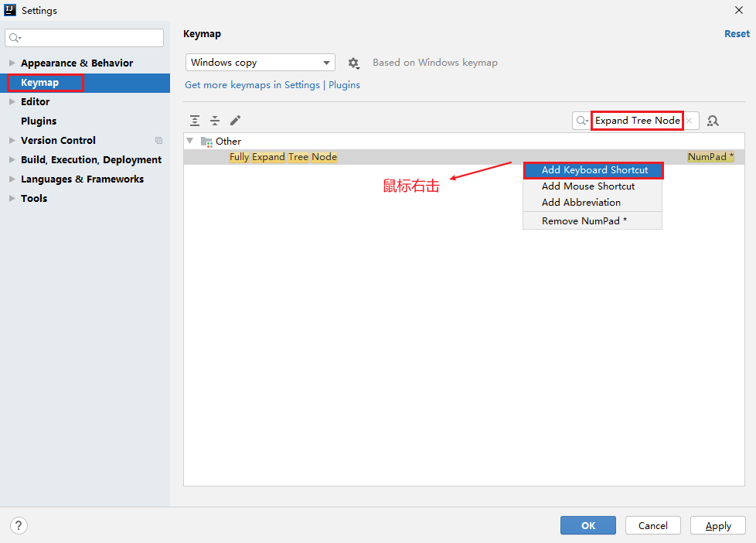Click the Reset link

click(737, 34)
